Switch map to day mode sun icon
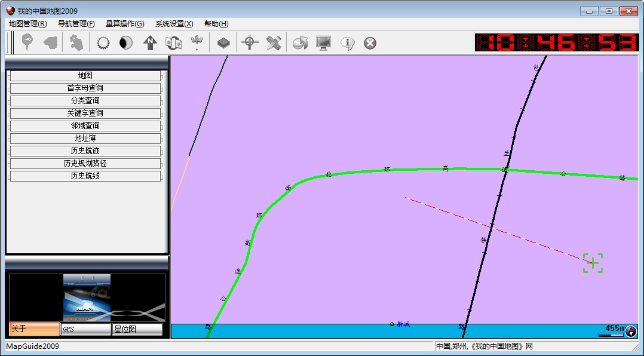This screenshot has height=356, width=644. coord(103,43)
